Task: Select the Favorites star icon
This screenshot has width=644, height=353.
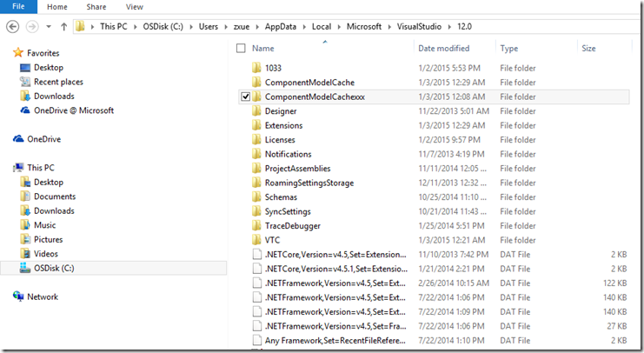Action: pos(17,52)
